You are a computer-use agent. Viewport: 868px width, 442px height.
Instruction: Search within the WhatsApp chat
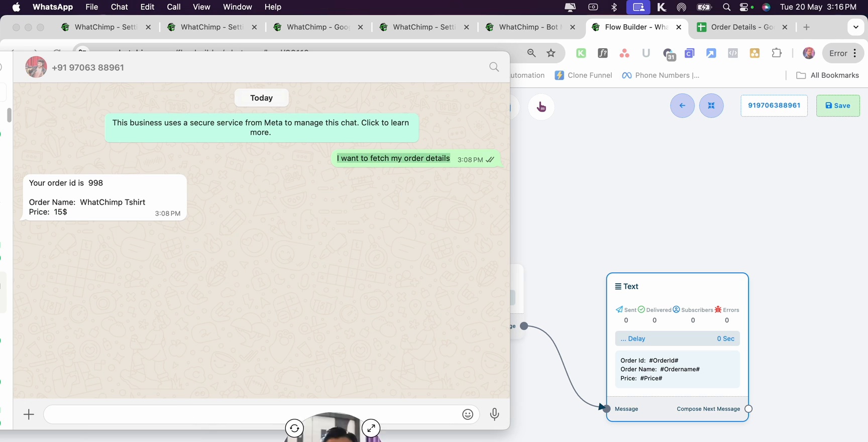click(494, 67)
